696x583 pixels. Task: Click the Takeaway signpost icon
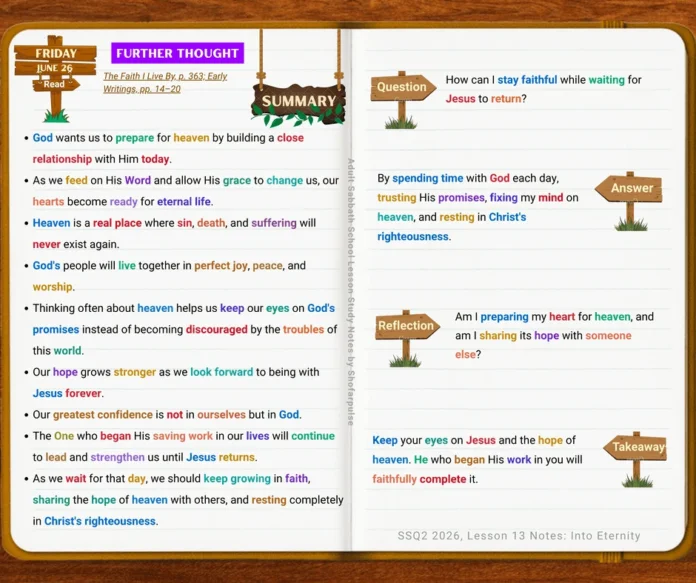pyautogui.click(x=636, y=459)
